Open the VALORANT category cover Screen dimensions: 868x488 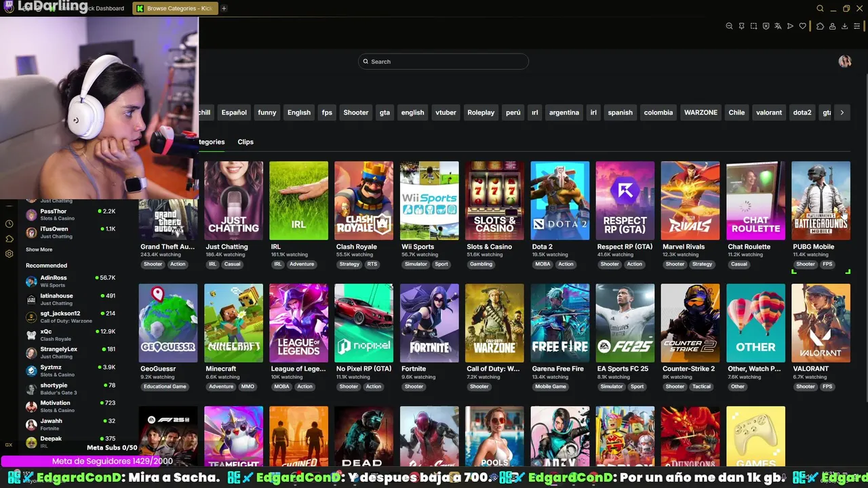[821, 323]
